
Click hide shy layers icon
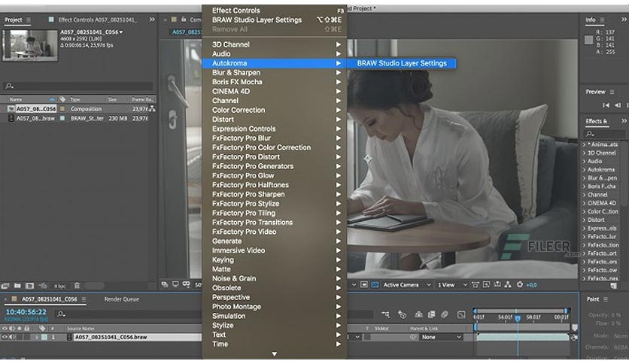click(418, 314)
